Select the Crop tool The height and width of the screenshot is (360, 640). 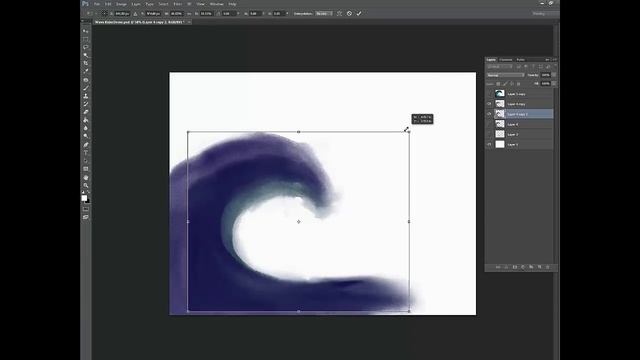click(86, 64)
